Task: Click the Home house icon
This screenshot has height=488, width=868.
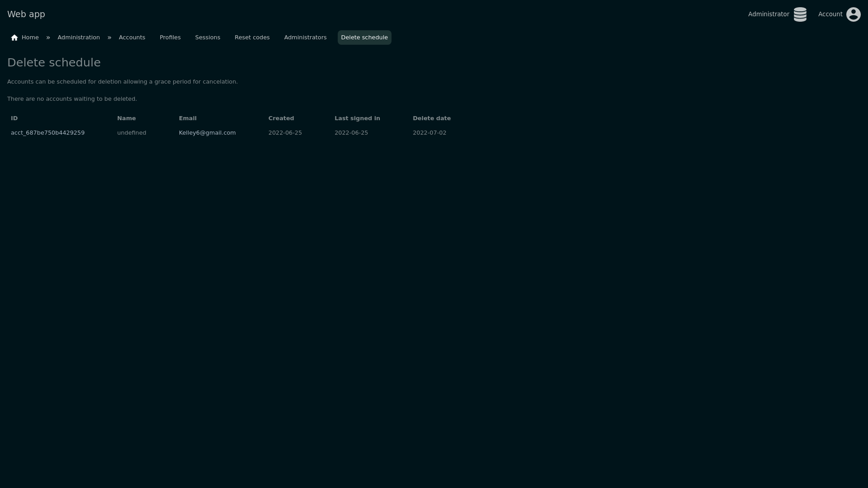Action: [x=14, y=38]
